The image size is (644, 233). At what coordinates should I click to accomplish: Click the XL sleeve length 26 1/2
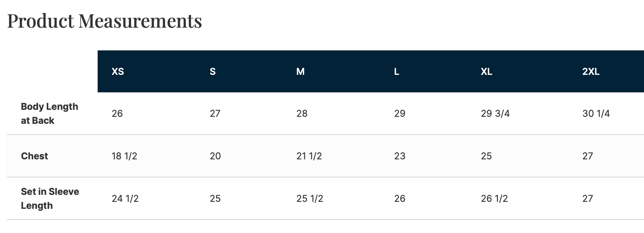494,199
